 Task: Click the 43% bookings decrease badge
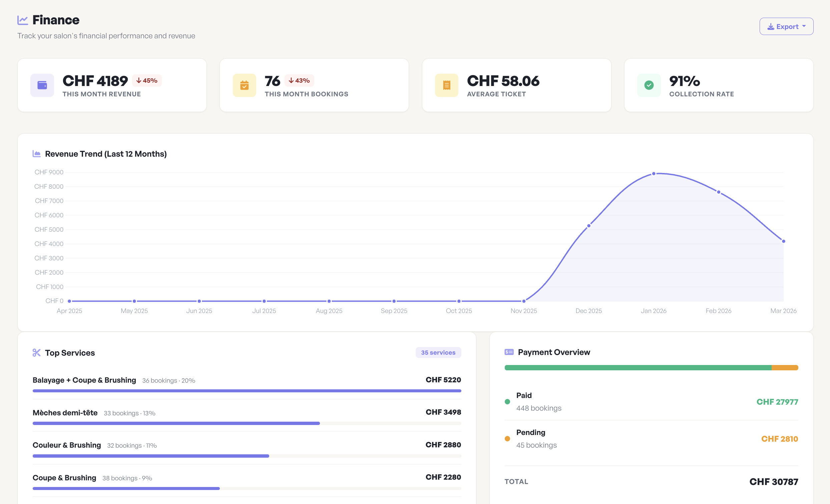(299, 80)
